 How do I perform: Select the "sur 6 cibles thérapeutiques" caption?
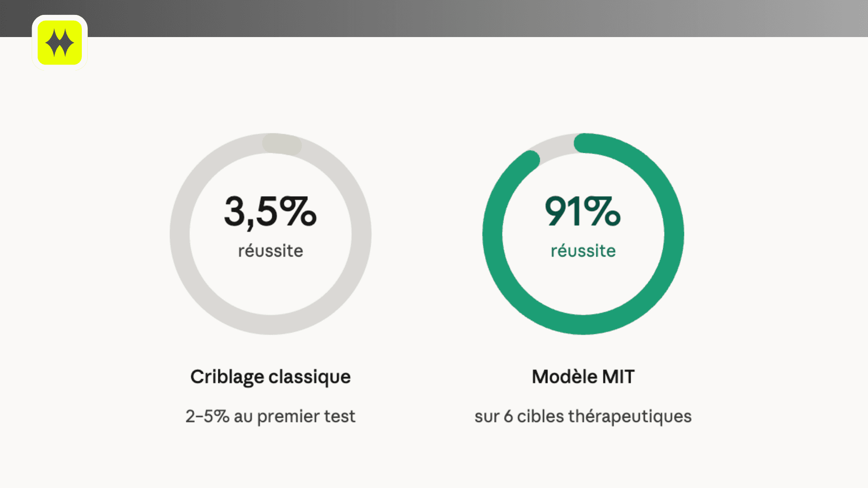[x=583, y=416]
